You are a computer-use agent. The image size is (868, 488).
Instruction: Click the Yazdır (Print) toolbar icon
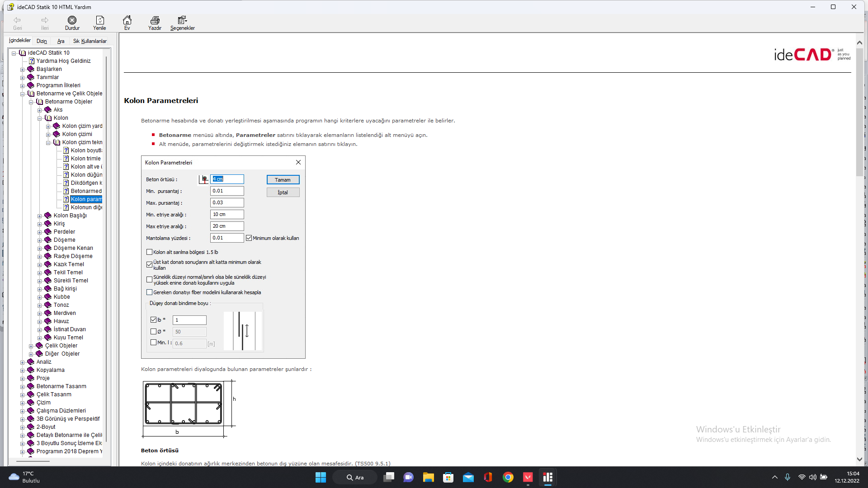155,20
